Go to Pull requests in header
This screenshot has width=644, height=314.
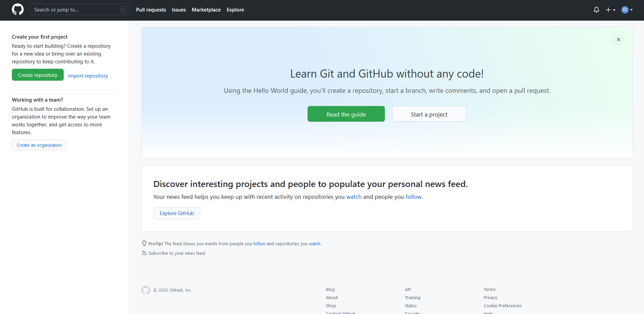tap(151, 10)
